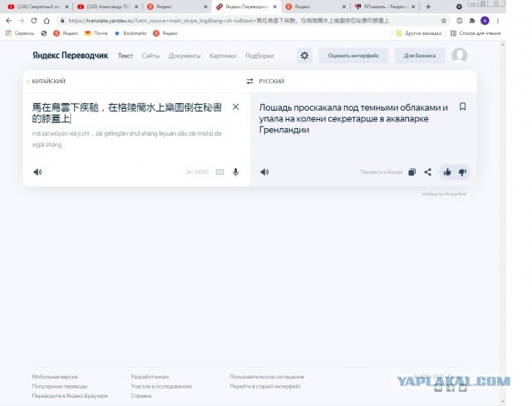Click the page vertical scrollbar
The image size is (532, 406).
[x=503, y=222]
